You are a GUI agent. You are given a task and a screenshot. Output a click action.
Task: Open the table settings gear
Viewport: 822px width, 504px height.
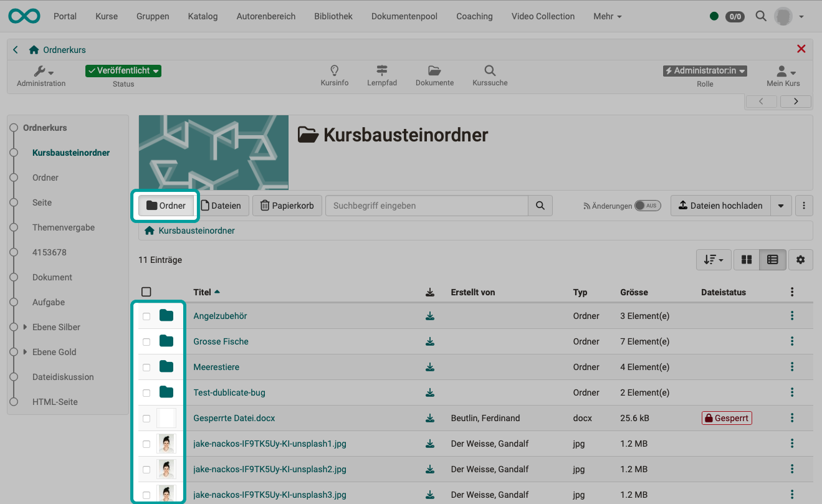pos(800,260)
